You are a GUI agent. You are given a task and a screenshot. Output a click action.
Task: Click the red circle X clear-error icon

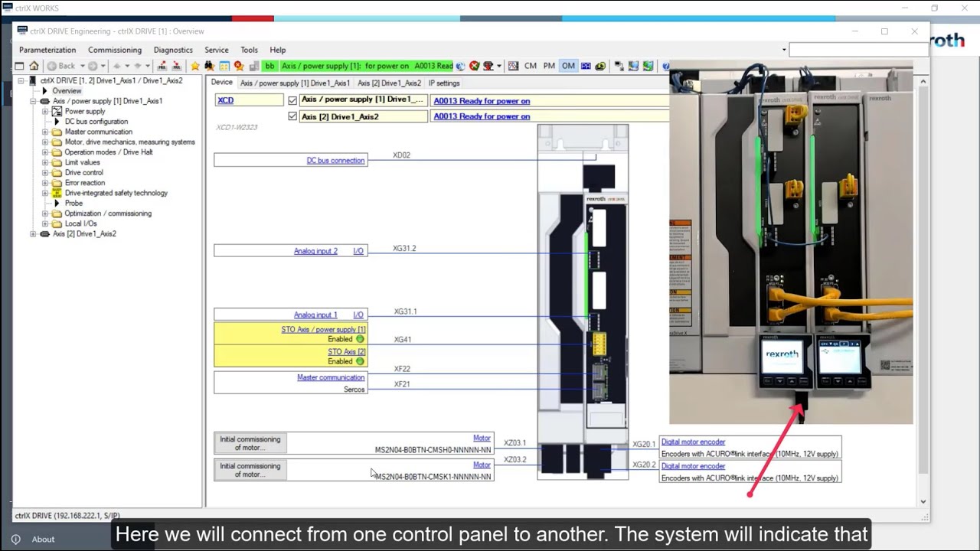point(474,66)
